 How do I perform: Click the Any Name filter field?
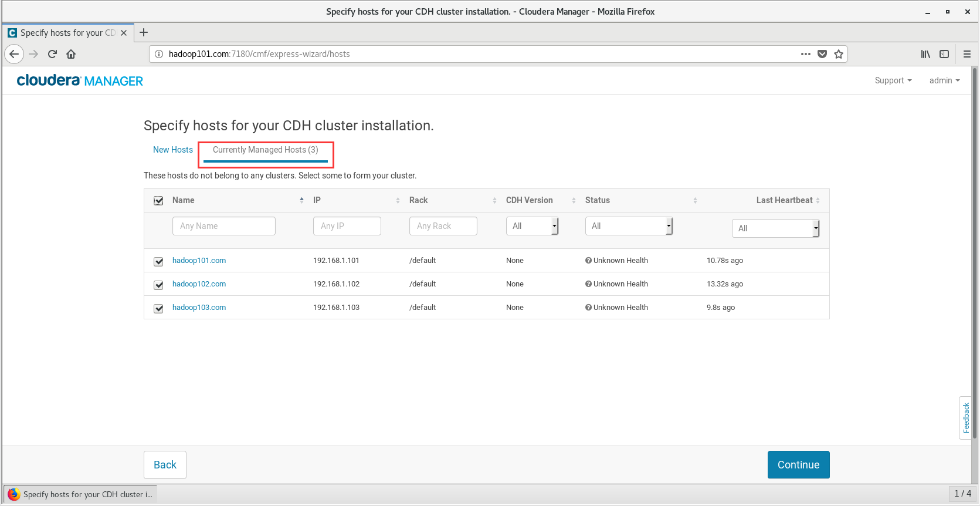(x=224, y=226)
